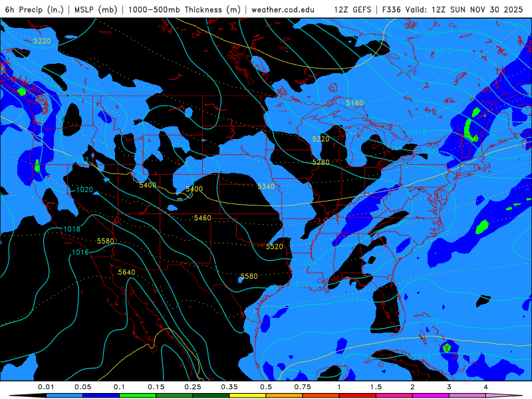Click the '5340' thickness contour label
Image resolution: width=532 pixels, height=399 pixels.
click(266, 186)
